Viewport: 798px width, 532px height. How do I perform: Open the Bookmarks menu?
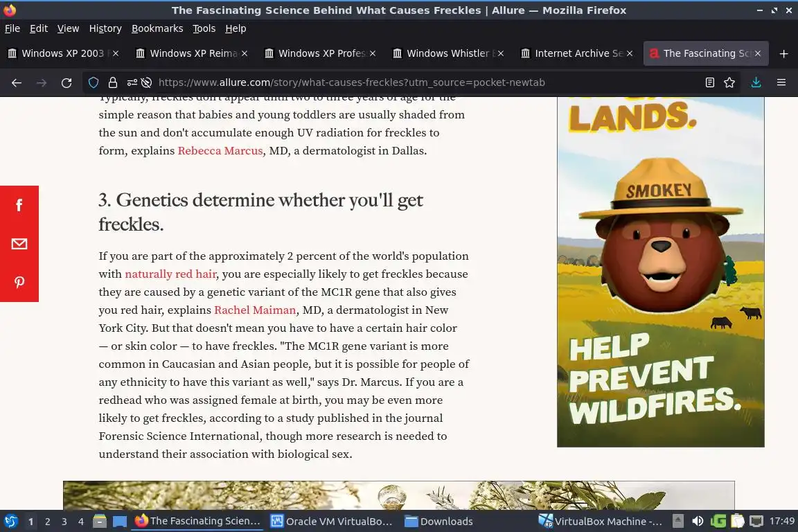(x=157, y=28)
